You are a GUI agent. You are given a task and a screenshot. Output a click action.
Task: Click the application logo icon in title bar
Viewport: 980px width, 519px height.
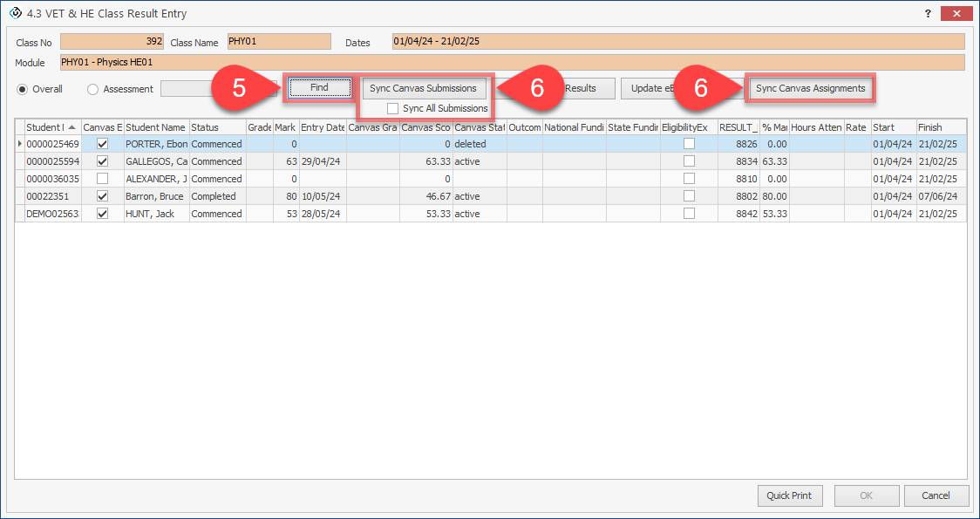15,14
